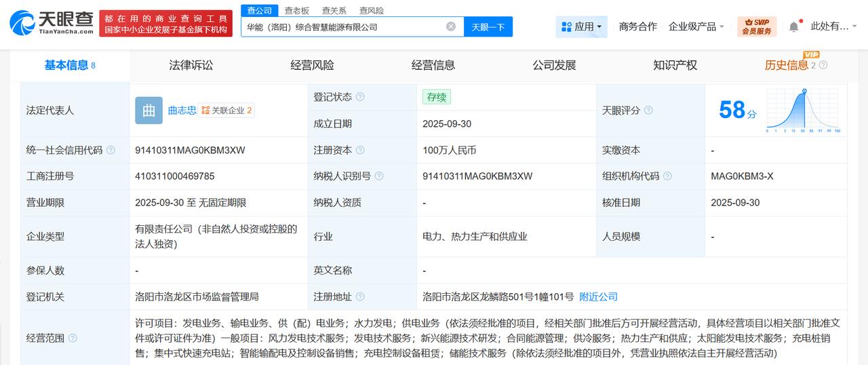Open the 附近公司 link

pyautogui.click(x=598, y=296)
